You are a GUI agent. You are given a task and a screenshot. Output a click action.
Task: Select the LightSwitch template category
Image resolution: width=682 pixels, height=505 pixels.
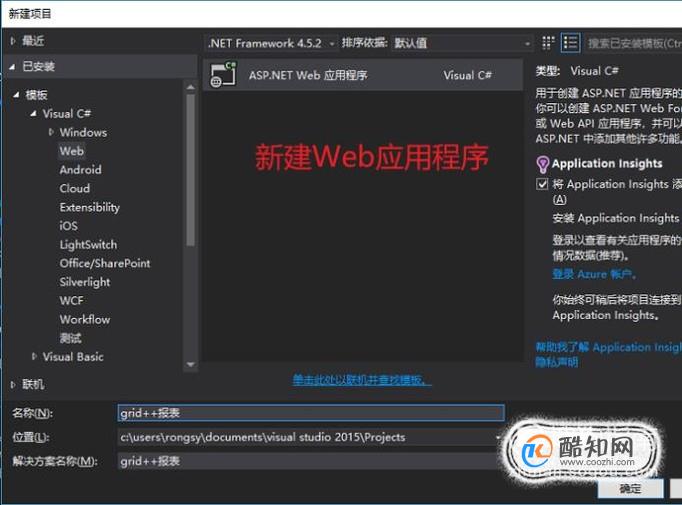88,245
